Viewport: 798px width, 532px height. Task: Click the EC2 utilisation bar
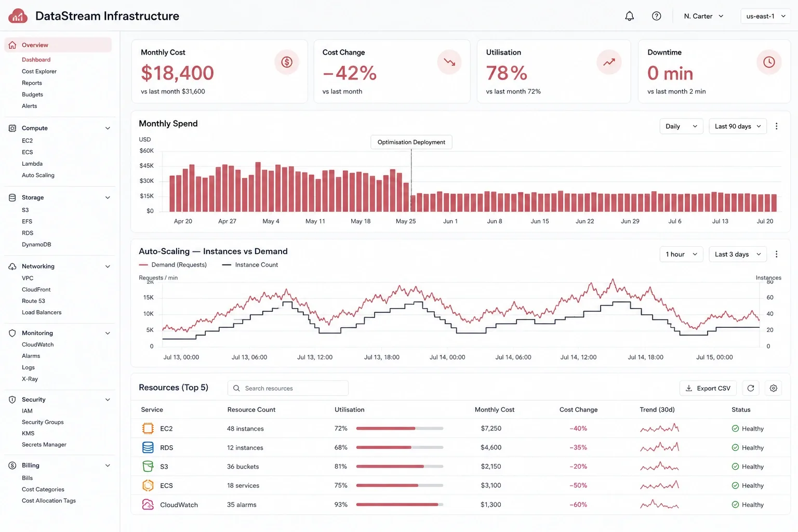pyautogui.click(x=400, y=429)
